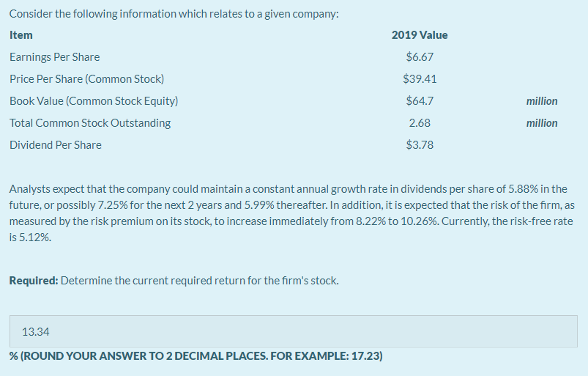Click the Earnings Per Share row label
Image resolution: width=588 pixels, height=376 pixels.
coord(55,57)
